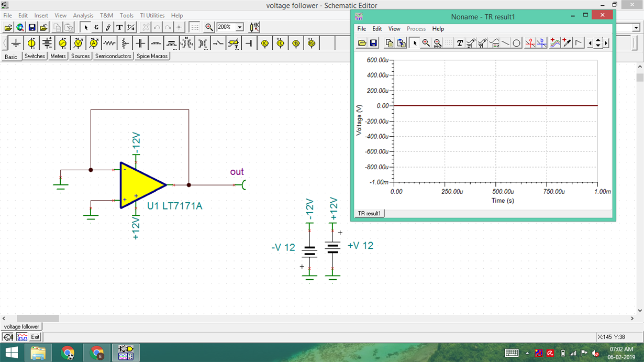The image size is (644, 362).
Task: Click the schematic horizontal scrollbar
Action: [38, 318]
